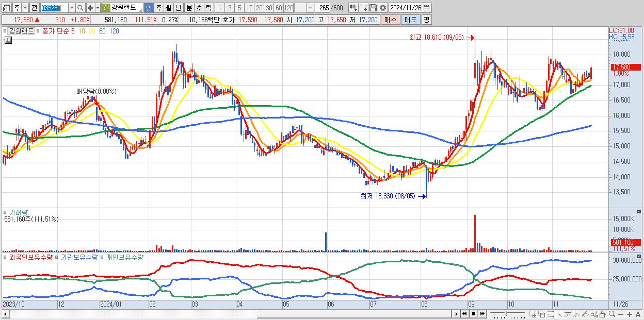
Task: Expand the stock name 강원랜드 dropdown corner
Action: (141, 10)
